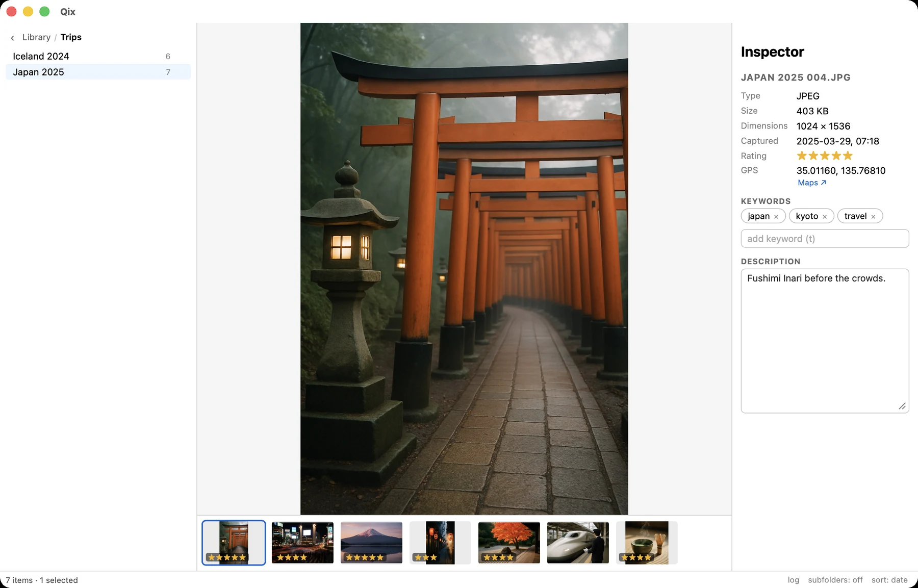
Task: Click the size value 403 KB
Action: point(812,111)
